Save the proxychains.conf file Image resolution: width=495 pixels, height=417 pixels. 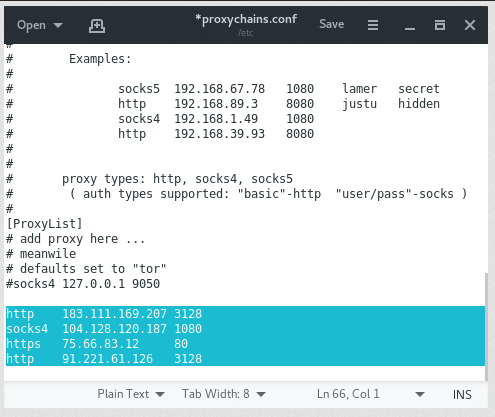(331, 24)
